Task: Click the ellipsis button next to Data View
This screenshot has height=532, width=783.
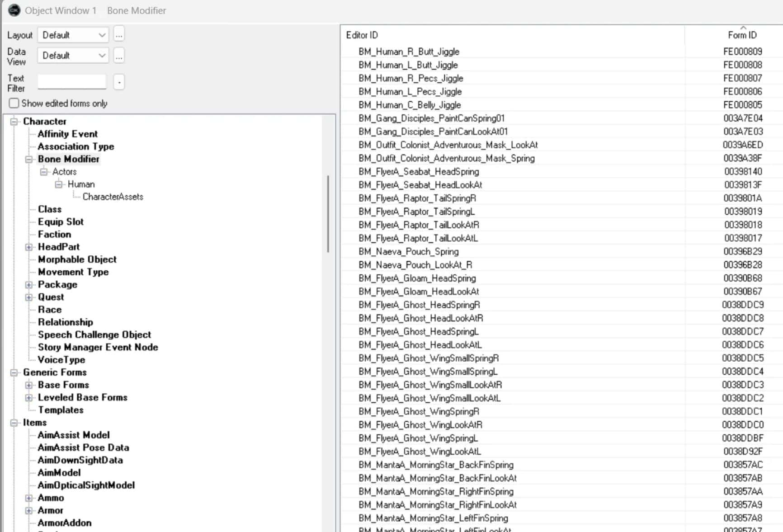Action: [119, 56]
